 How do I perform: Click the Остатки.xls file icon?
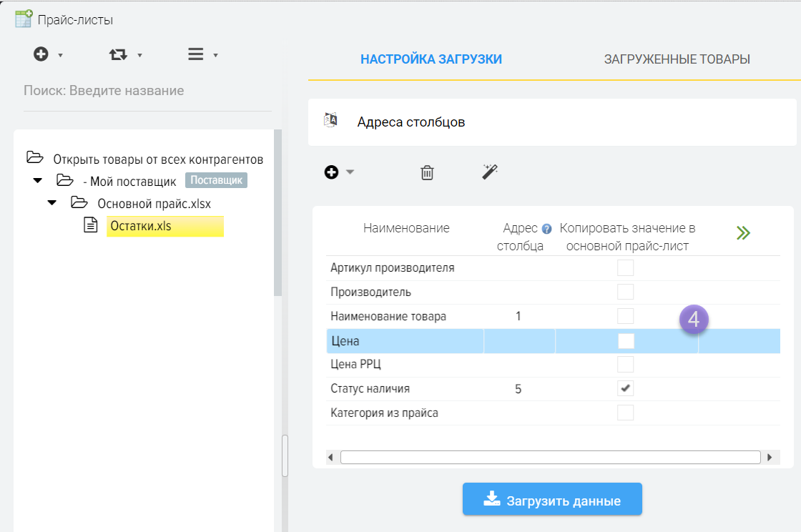click(91, 227)
